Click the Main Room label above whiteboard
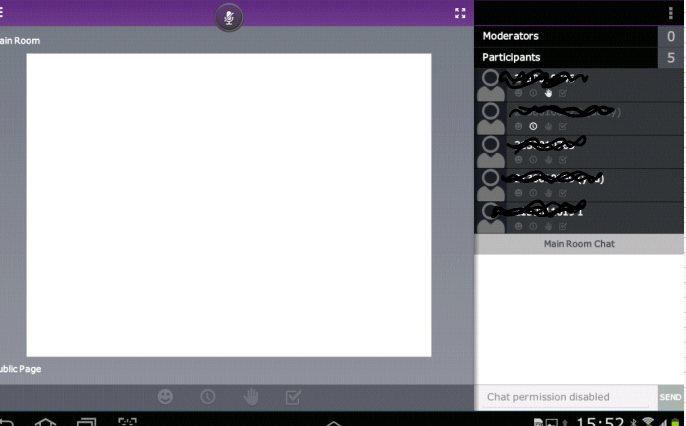 pyautogui.click(x=20, y=41)
